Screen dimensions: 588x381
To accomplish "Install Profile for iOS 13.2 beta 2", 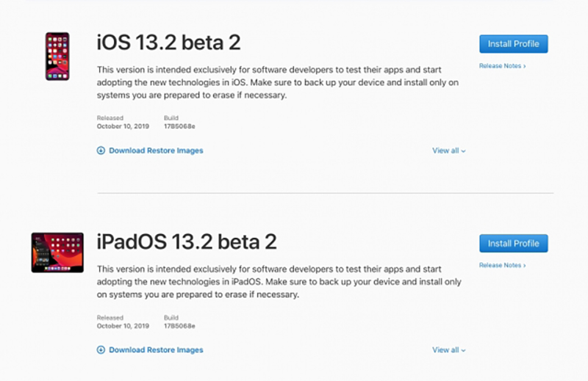I will [x=513, y=44].
